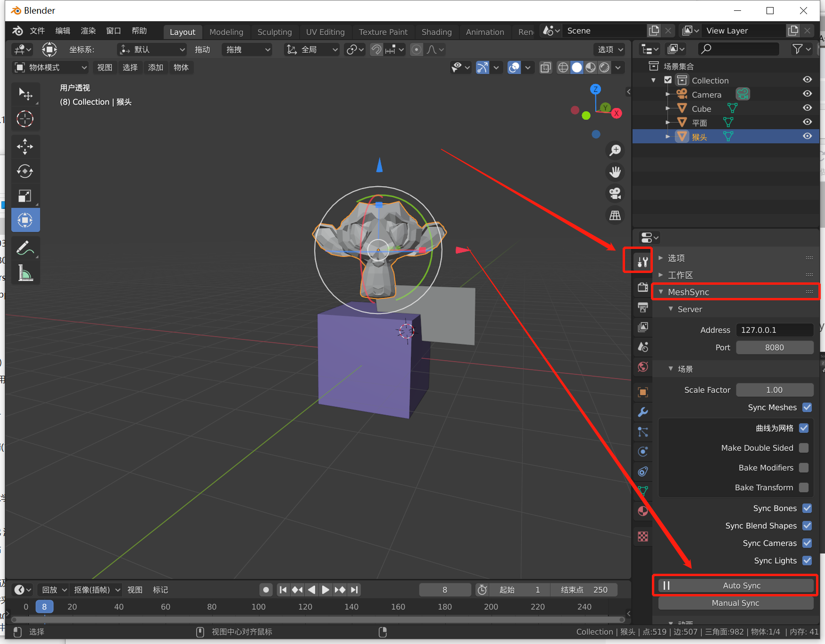Select the Move tool in the toolbar
This screenshot has height=644, width=825.
point(25,147)
